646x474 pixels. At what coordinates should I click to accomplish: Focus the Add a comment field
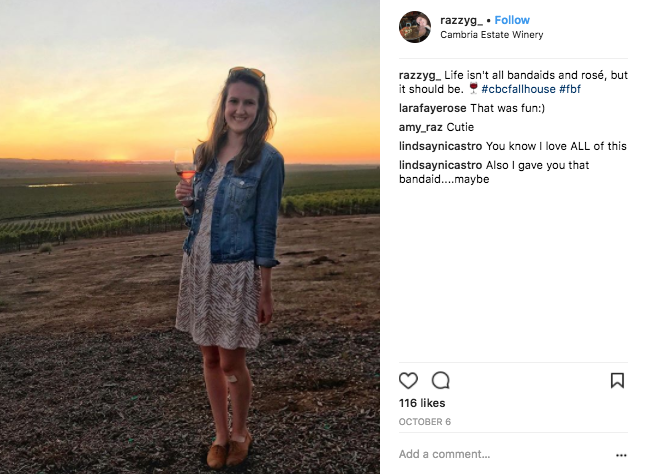tap(505, 454)
